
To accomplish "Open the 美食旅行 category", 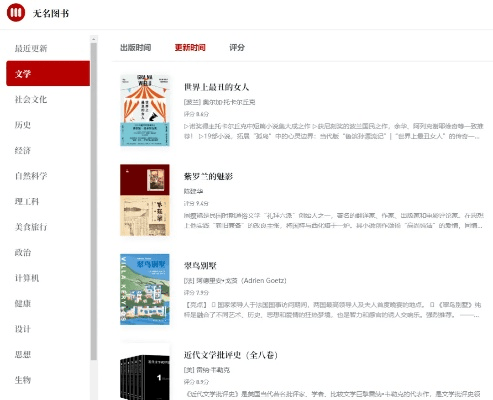I will (31, 227).
